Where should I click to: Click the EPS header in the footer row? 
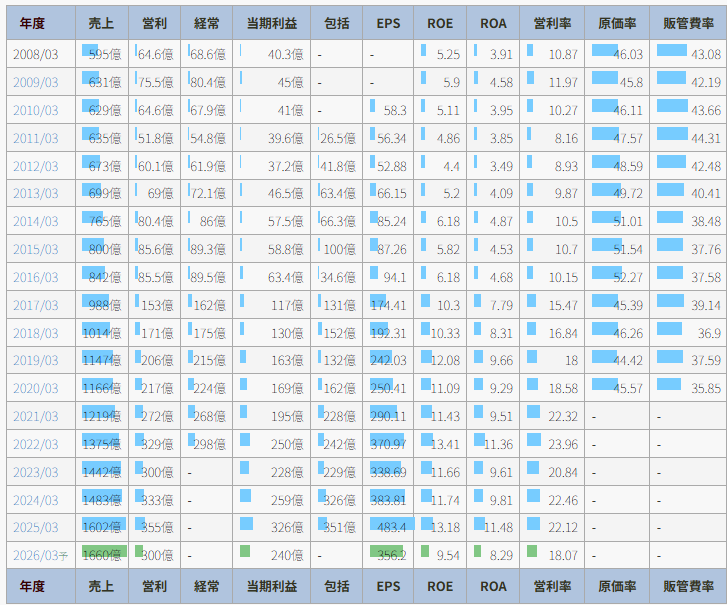click(x=388, y=586)
